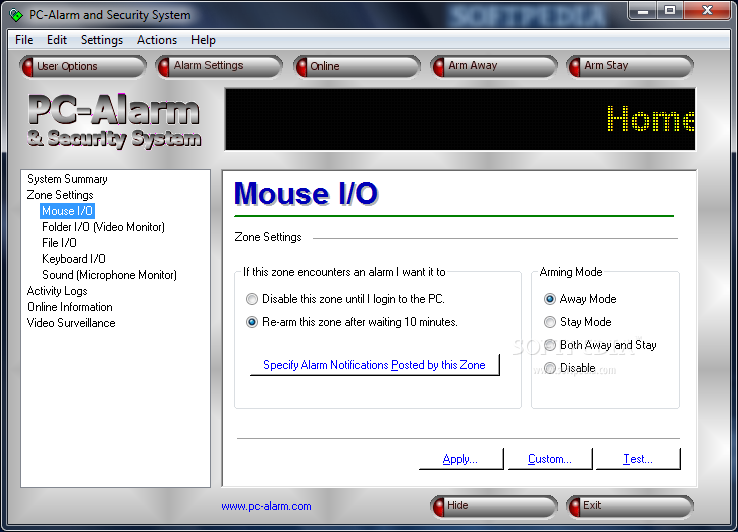
Task: Open Online Information
Action: [70, 307]
